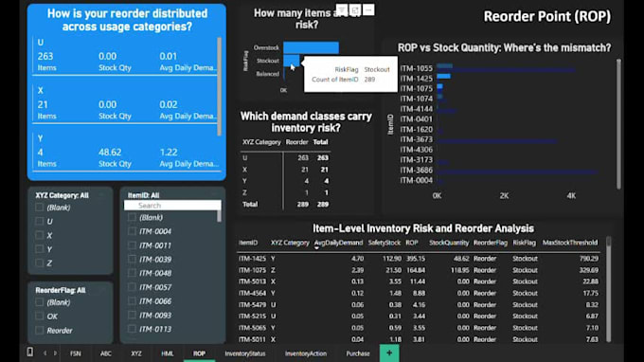Select the ITM-5479 row in item table
Screen dimensions: 644x362
(x=419, y=305)
